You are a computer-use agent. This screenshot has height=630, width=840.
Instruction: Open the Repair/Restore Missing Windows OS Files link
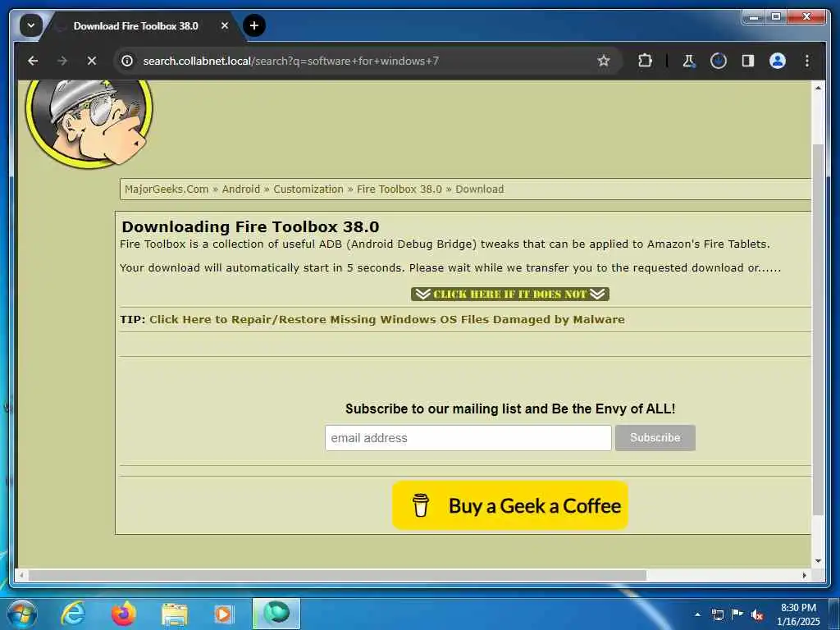387,319
